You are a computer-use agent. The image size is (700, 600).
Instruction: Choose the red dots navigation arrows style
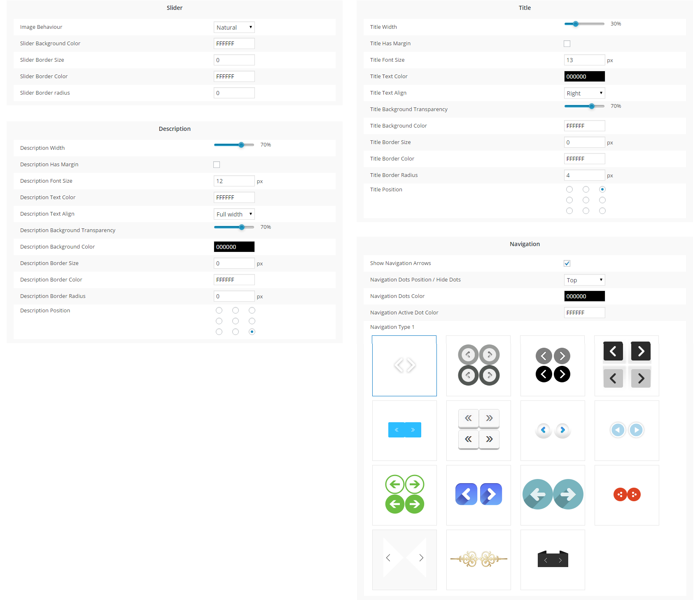[627, 495]
